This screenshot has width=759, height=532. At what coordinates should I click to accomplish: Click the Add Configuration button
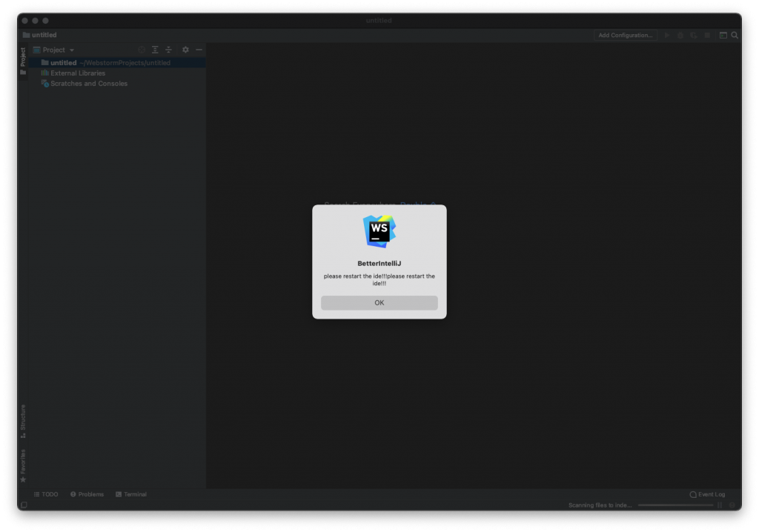[625, 36]
